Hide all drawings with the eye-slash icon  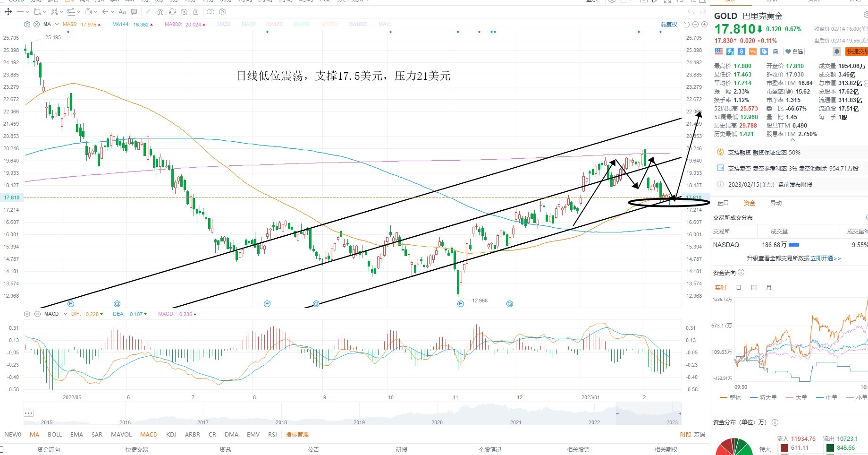[184, 12]
